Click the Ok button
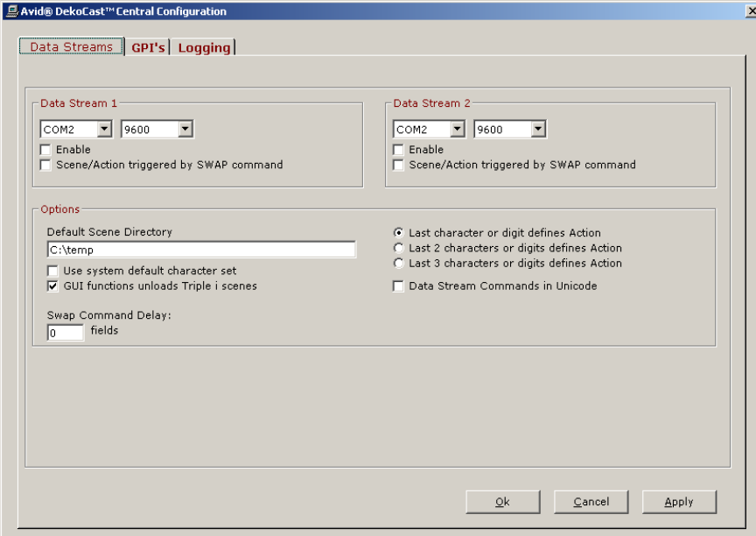This screenshot has height=536, width=756. pyautogui.click(x=503, y=502)
